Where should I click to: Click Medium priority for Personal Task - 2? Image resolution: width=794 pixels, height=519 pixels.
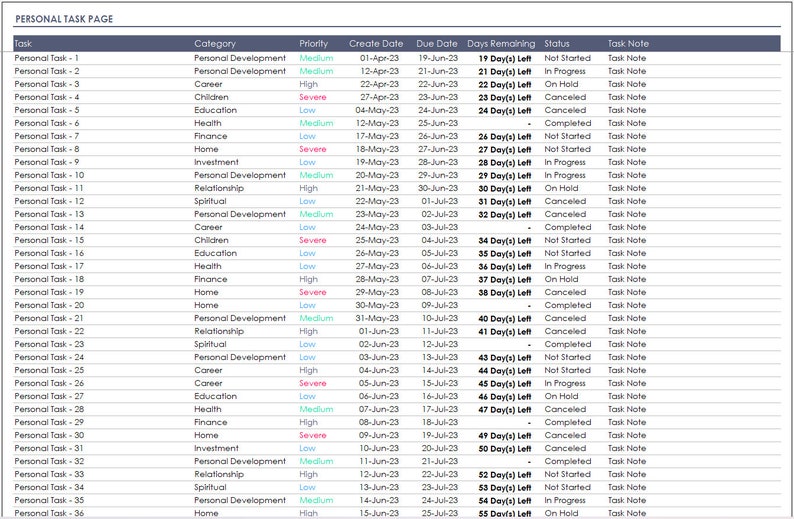click(316, 71)
